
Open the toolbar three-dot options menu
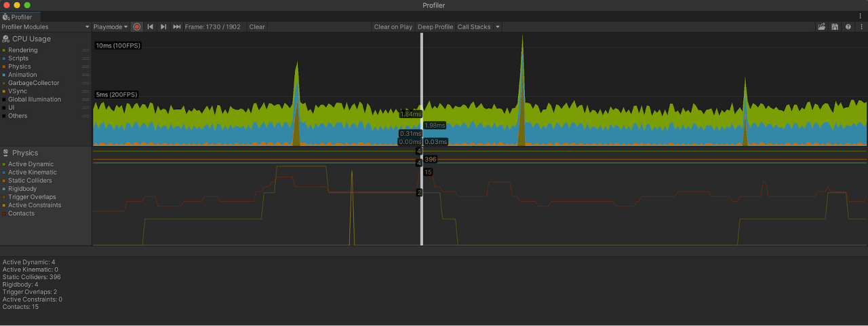[x=861, y=27]
